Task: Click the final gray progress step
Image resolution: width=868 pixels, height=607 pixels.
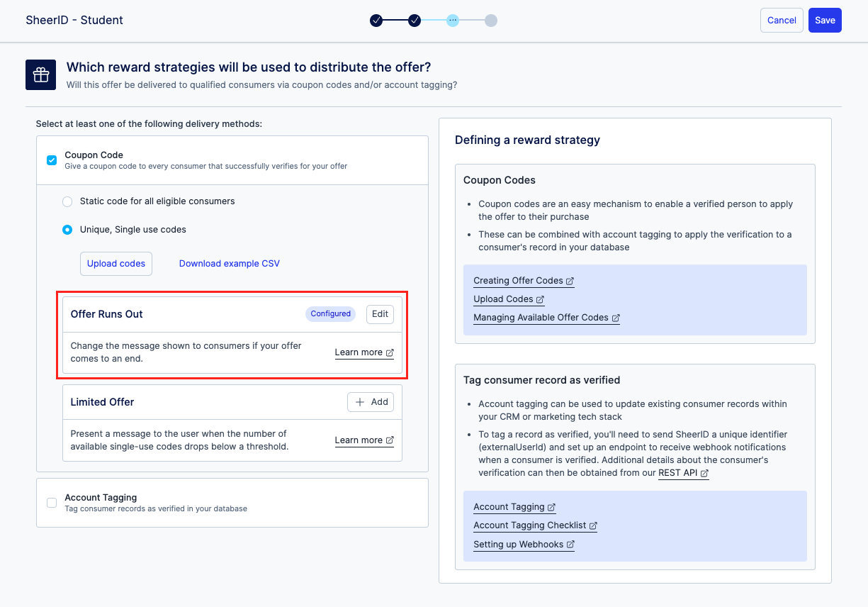Action: (491, 21)
